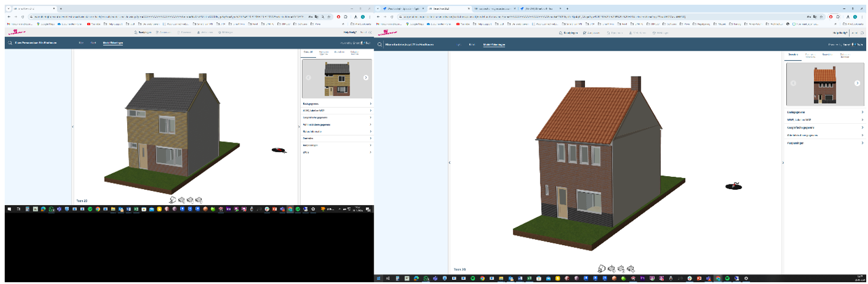Click search icon in right window's blue bar

380,44
